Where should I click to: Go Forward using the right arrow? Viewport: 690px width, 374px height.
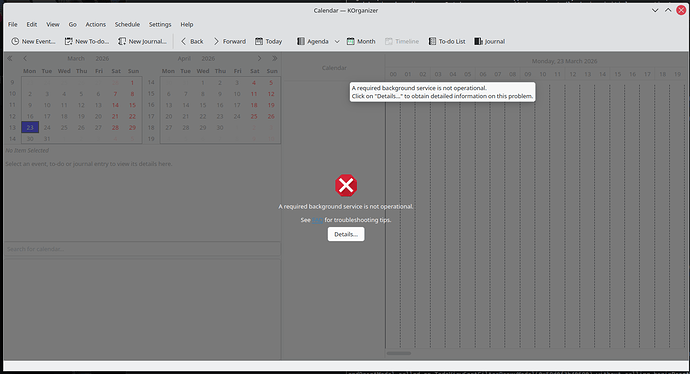click(x=229, y=41)
